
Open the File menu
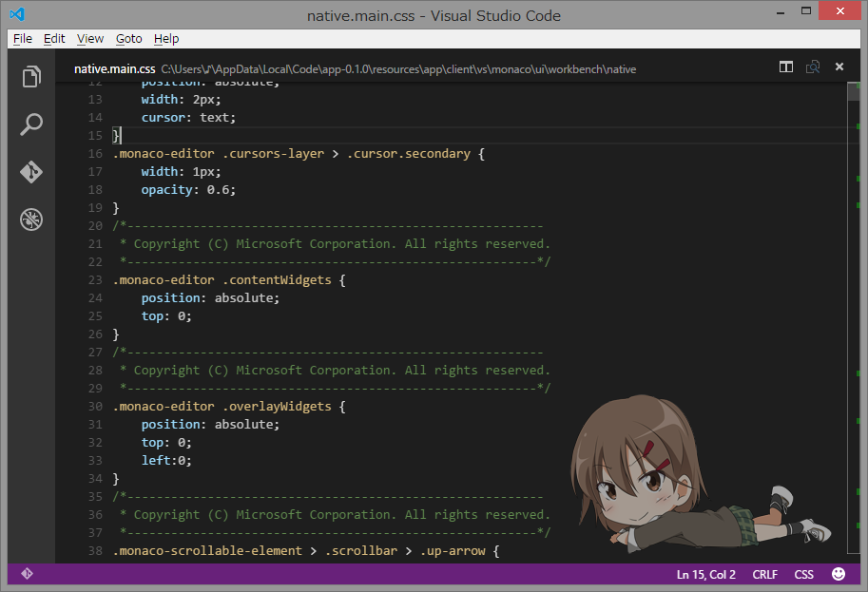[x=23, y=39]
